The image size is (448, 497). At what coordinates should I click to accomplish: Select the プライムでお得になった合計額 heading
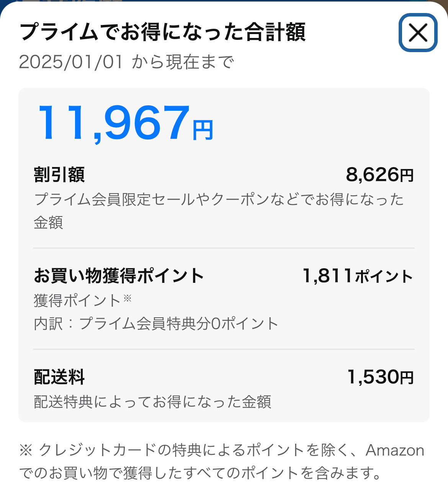tap(162, 32)
